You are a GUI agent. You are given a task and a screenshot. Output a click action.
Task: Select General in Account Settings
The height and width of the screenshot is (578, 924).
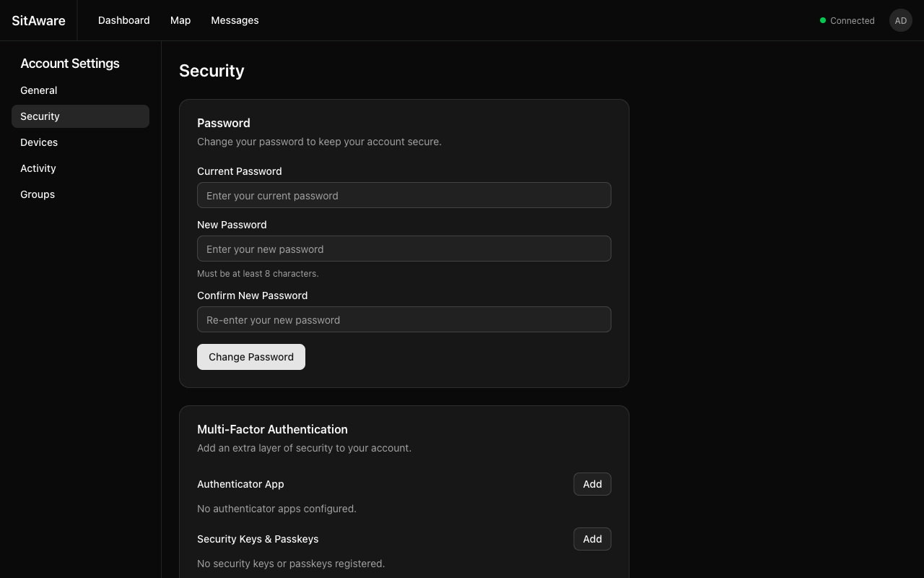[x=38, y=90]
